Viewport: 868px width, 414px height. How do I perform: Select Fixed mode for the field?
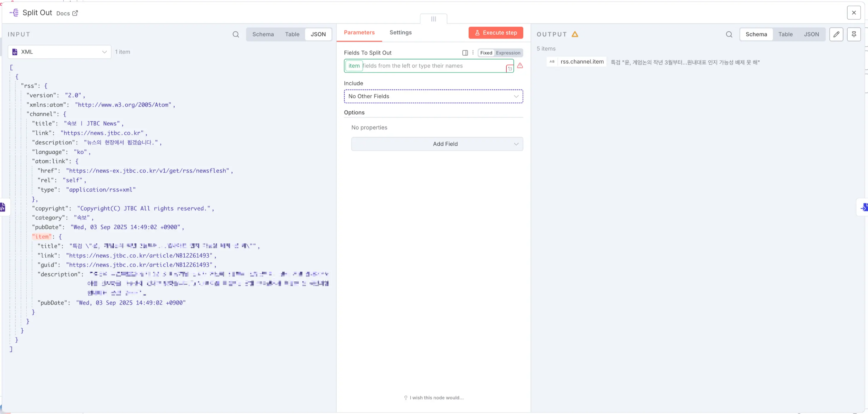click(x=486, y=53)
